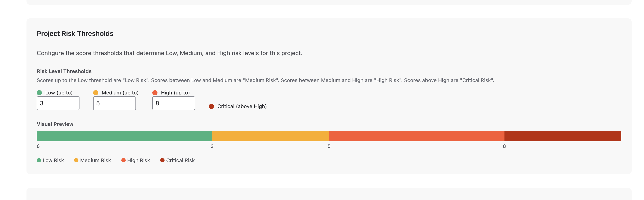This screenshot has height=200, width=644.
Task: Click the Visual Preview label
Action: click(55, 124)
